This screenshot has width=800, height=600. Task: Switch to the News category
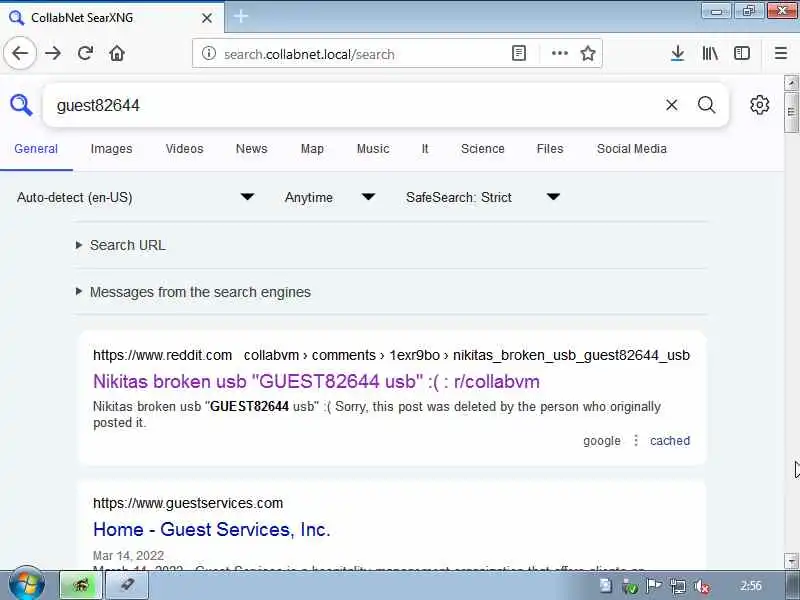[x=252, y=148]
